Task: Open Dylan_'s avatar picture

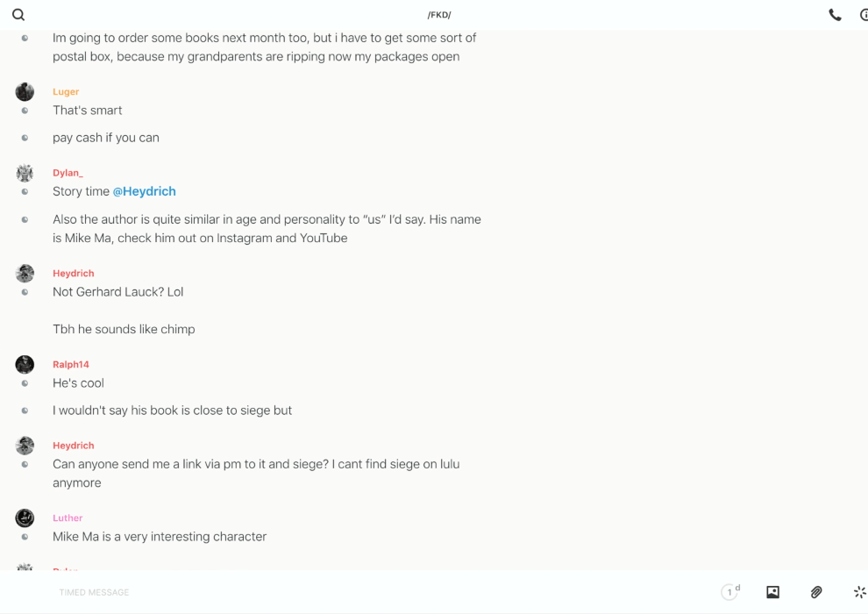Action: click(x=25, y=173)
